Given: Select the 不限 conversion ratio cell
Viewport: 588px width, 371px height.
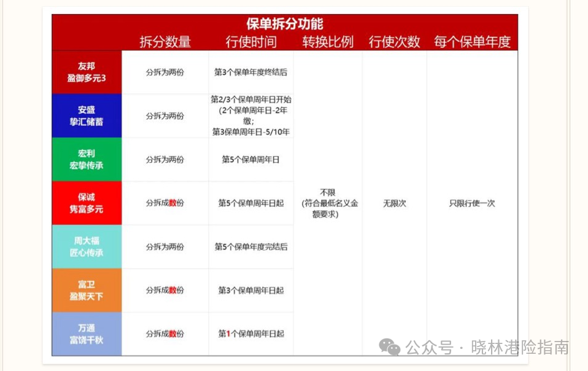Looking at the screenshot, I should click(x=328, y=203).
